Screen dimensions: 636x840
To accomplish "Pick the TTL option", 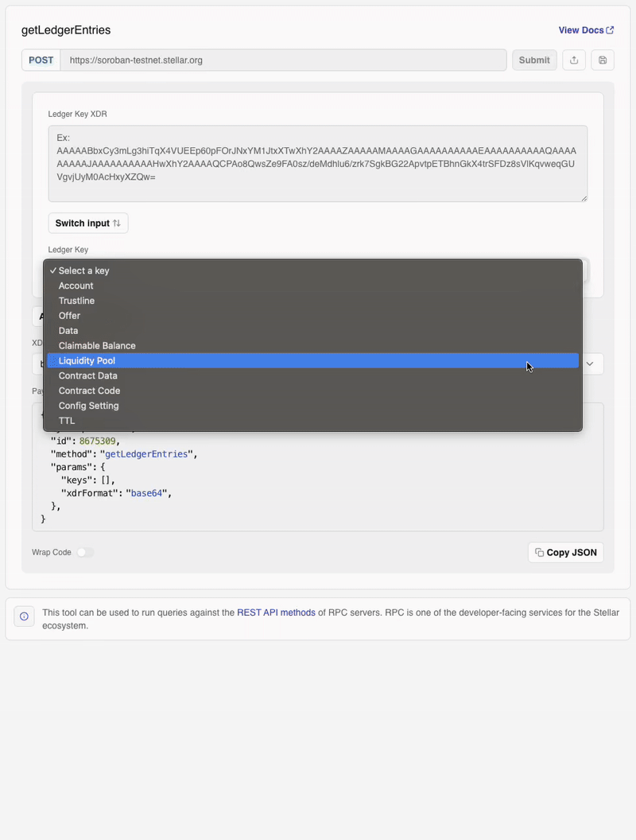I will click(x=67, y=421).
